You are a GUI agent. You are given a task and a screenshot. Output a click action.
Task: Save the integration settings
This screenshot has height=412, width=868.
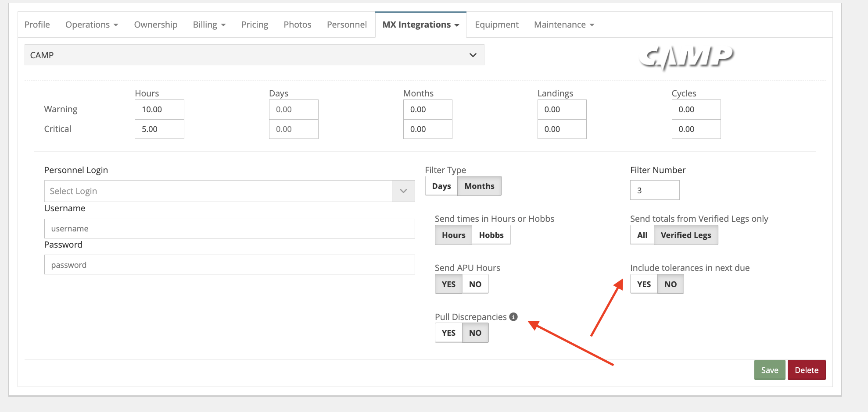pyautogui.click(x=769, y=370)
